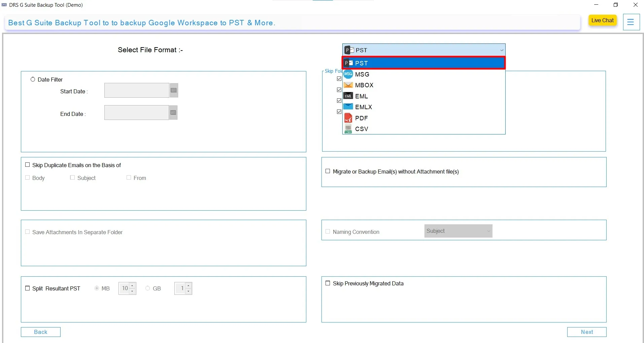Image resolution: width=644 pixels, height=343 pixels.
Task: Enable Save Attachments In Separate Folder
Action: pyautogui.click(x=28, y=232)
